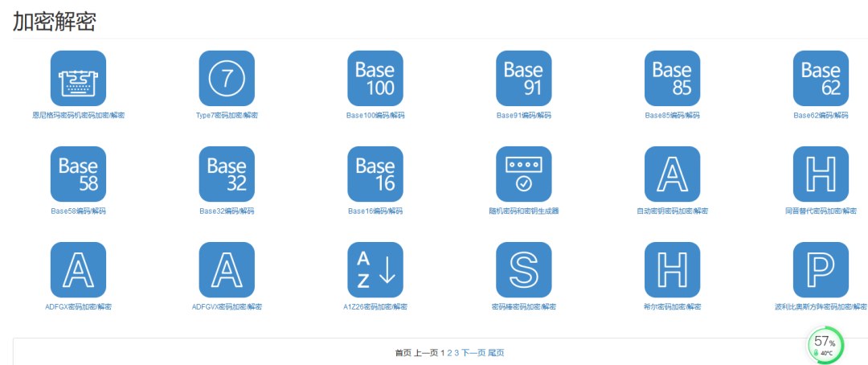
Task: Click the Type7 circled 7 icon
Action: pyautogui.click(x=227, y=78)
